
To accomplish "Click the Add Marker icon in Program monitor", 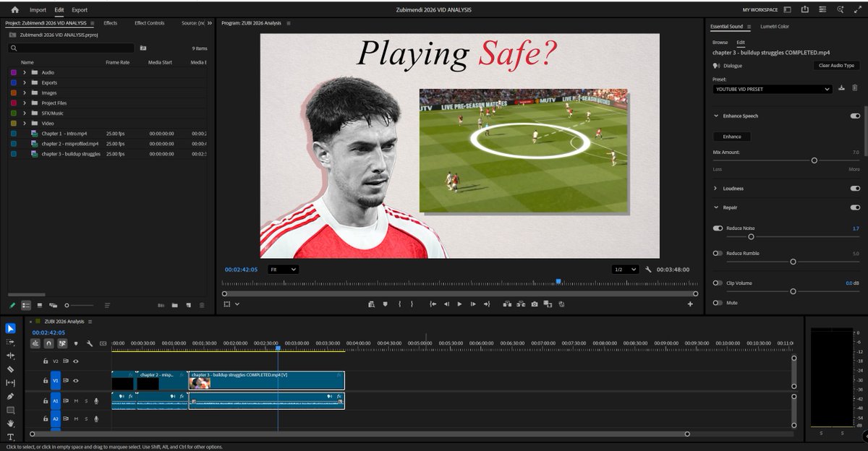I will tap(386, 304).
